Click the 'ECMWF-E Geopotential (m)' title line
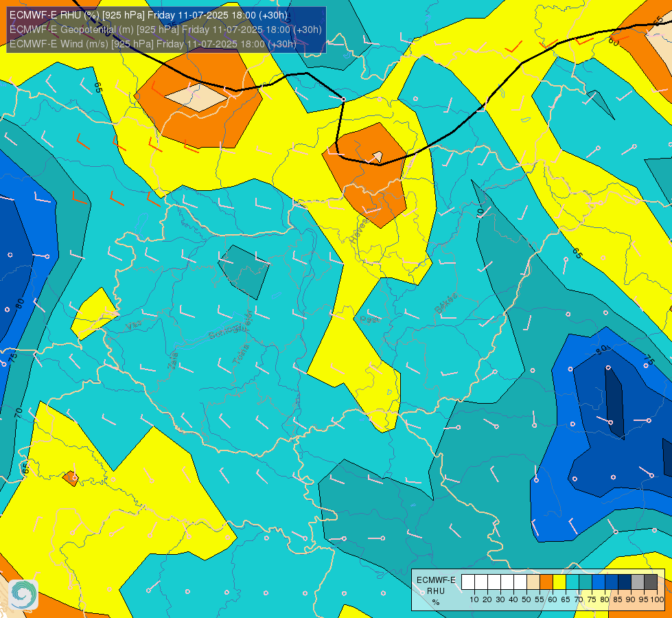The height and width of the screenshot is (618, 672). coord(165,30)
